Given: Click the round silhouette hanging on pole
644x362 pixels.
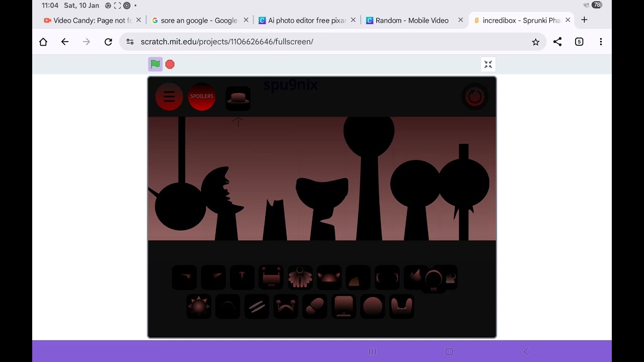Looking at the screenshot, I should coord(180,206).
